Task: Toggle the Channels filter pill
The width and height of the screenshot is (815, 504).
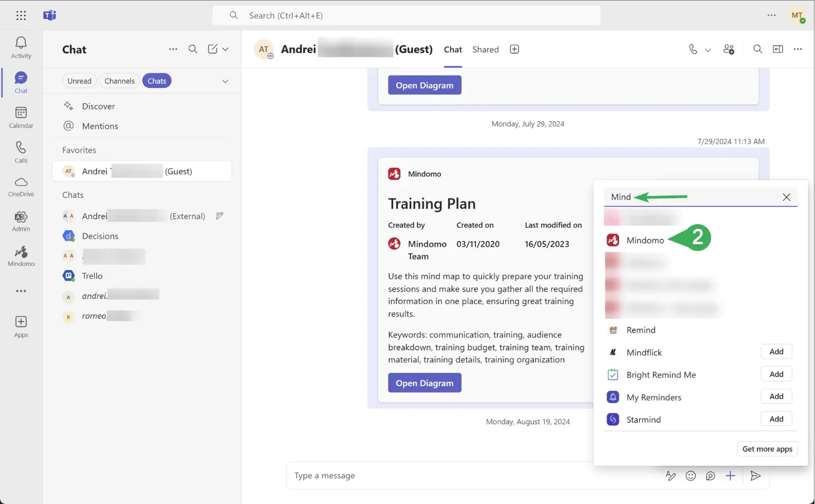Action: point(119,81)
